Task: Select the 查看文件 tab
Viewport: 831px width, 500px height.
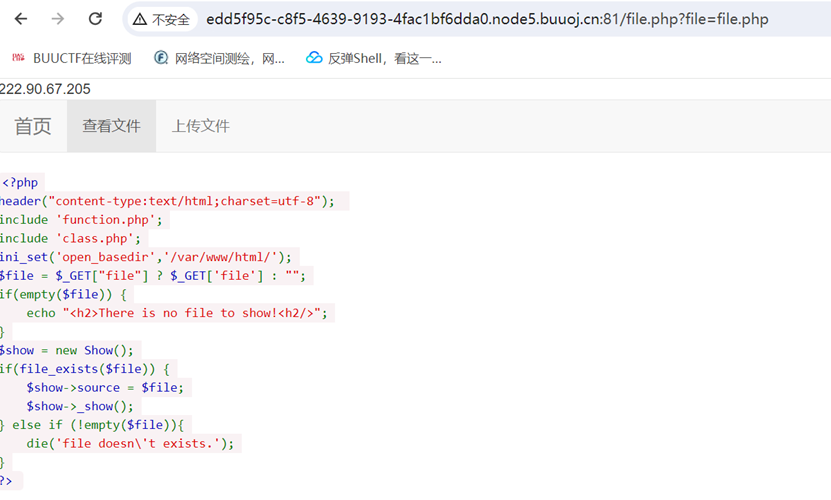Action: [111, 126]
